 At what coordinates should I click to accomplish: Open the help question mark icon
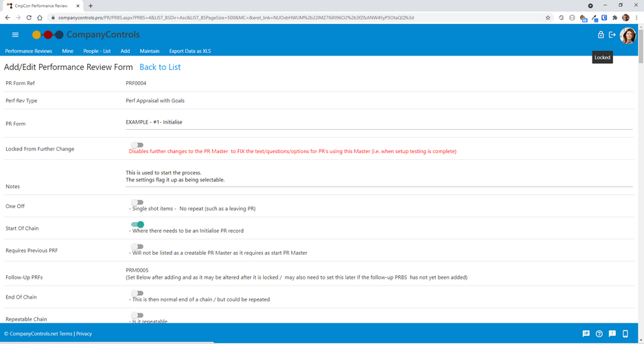tap(599, 333)
